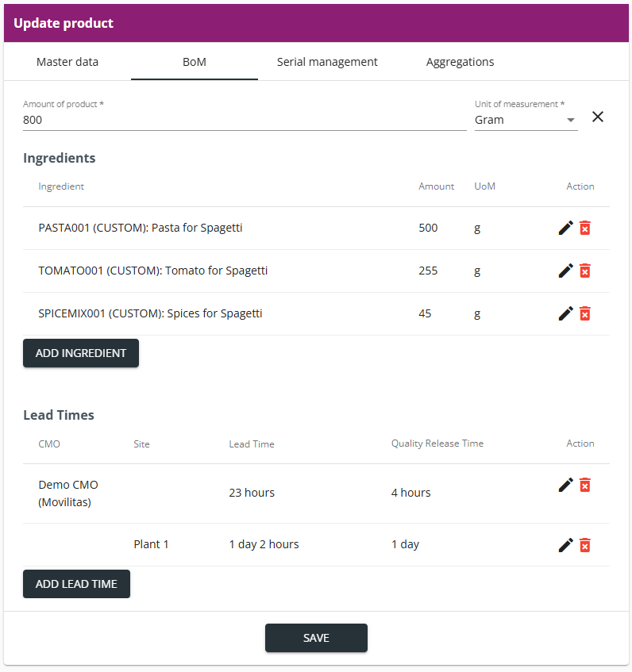The height and width of the screenshot is (672, 632).
Task: Edit the Demo CMO lead time
Action: pos(565,485)
